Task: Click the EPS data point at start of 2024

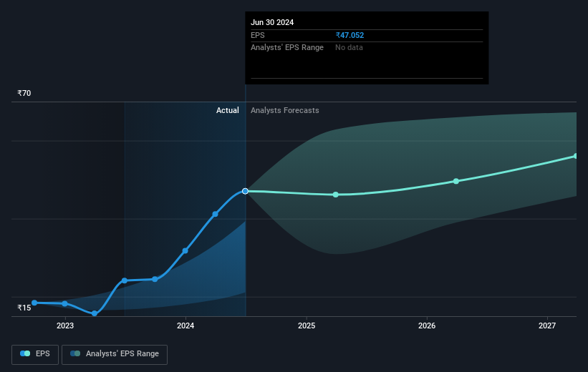Action: click(x=185, y=250)
